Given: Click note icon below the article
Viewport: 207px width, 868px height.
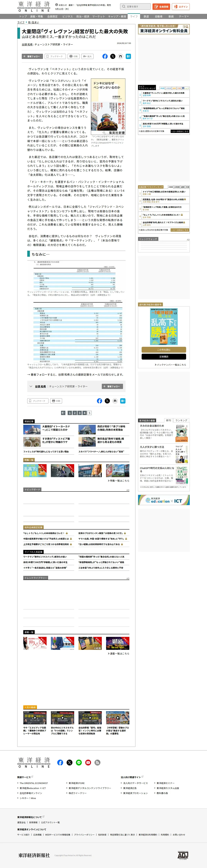Looking at the screenshot, I should [115, 401].
